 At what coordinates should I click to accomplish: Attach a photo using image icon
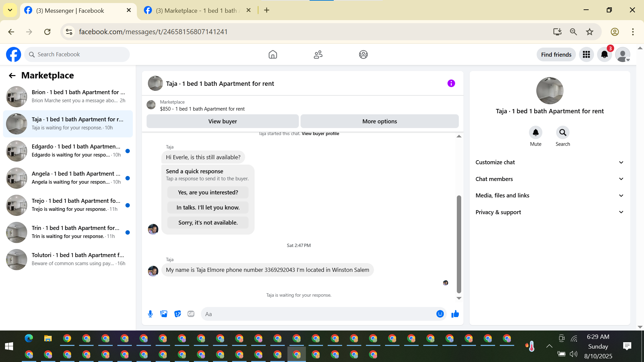tap(164, 314)
